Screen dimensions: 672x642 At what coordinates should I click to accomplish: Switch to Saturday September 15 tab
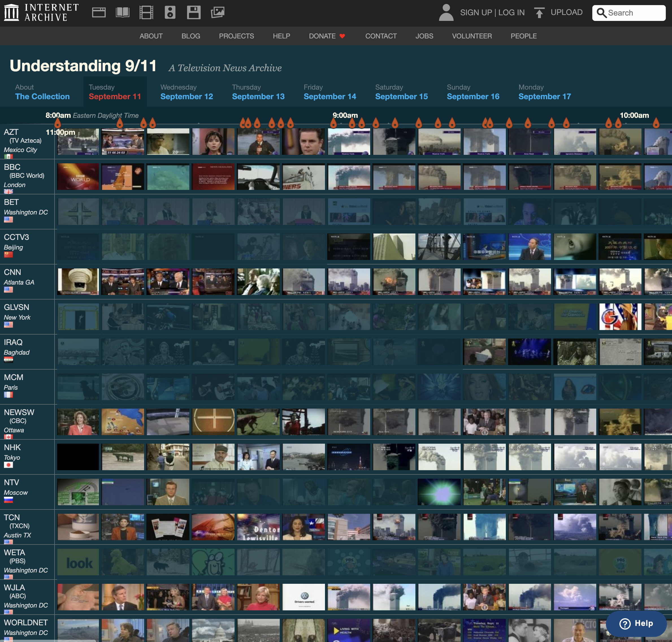(401, 92)
